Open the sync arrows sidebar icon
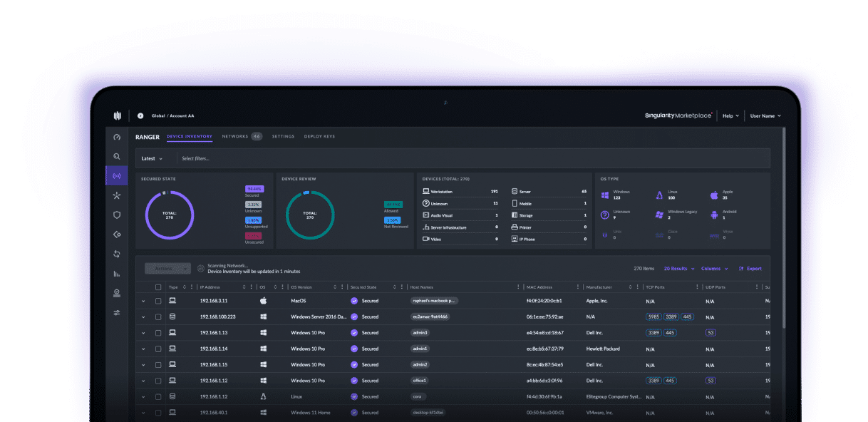 (x=117, y=254)
